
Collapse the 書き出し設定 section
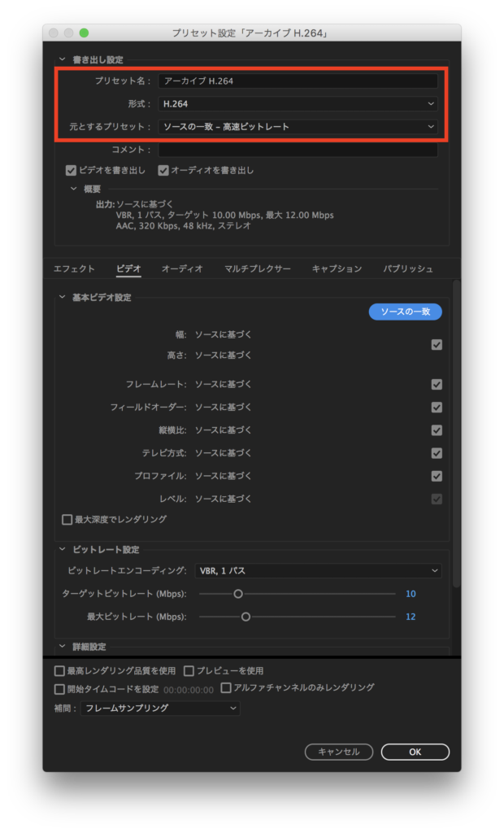point(62,59)
